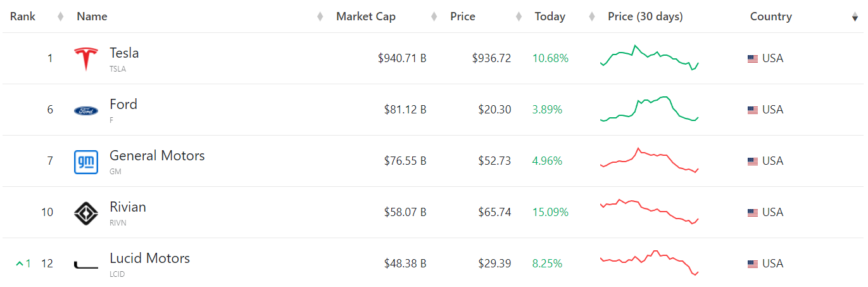The width and height of the screenshot is (868, 287).
Task: Click the USA flag in Rivian's row
Action: tap(753, 213)
